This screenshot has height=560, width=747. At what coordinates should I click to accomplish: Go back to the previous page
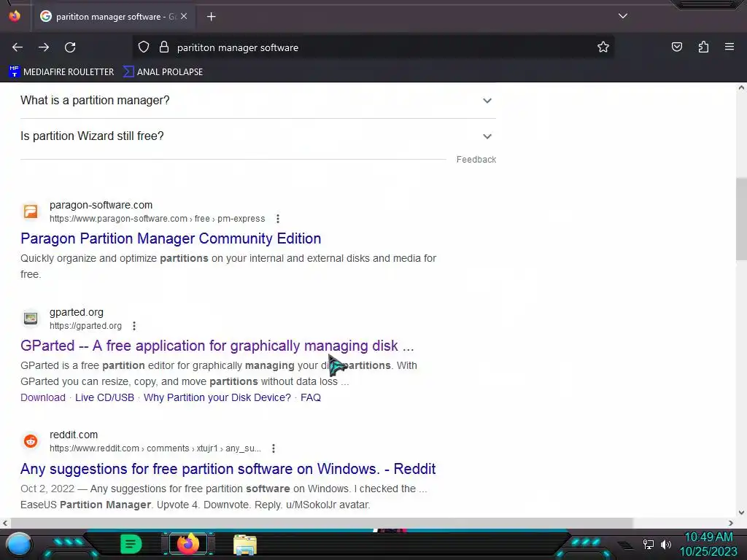tap(18, 47)
